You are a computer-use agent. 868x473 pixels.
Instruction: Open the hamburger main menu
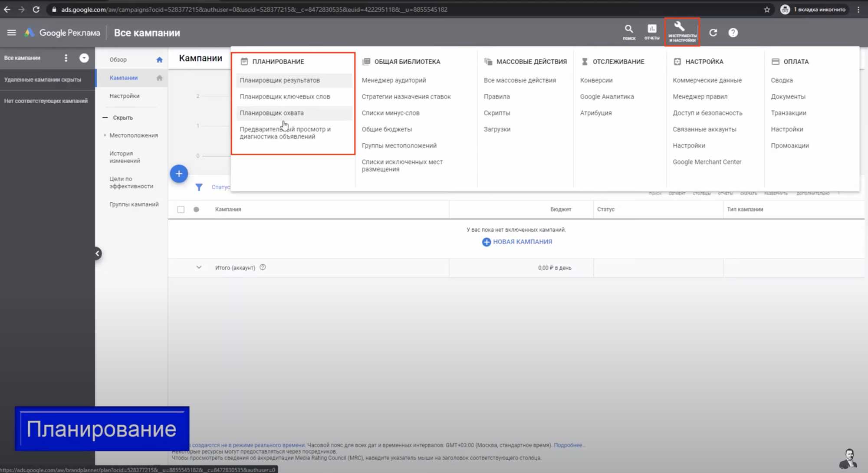click(x=12, y=33)
